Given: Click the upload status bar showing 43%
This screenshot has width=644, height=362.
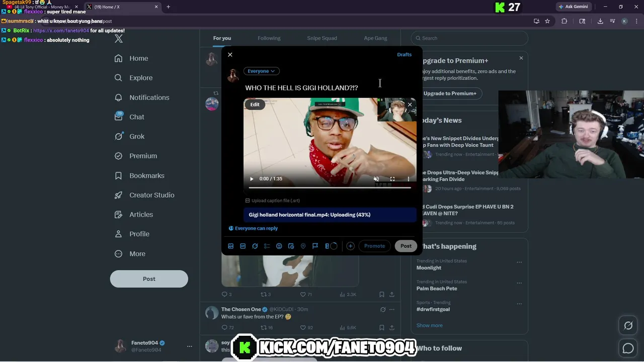Looking at the screenshot, I should click(330, 215).
